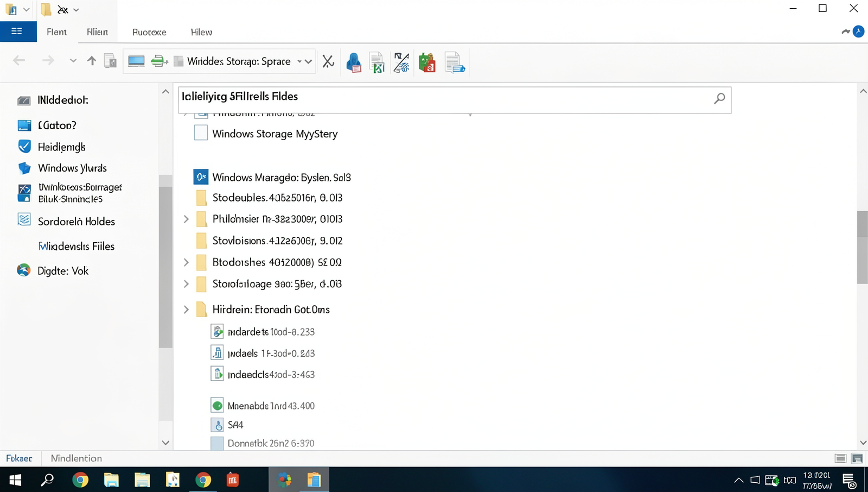The width and height of the screenshot is (868, 492).
Task: Click the green printer icon in the address bar
Action: pos(159,61)
